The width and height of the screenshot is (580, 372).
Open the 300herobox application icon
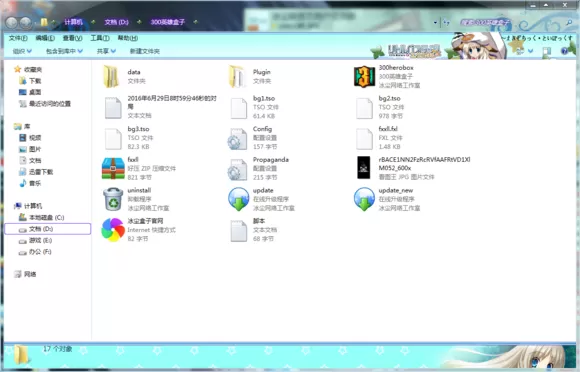click(364, 77)
